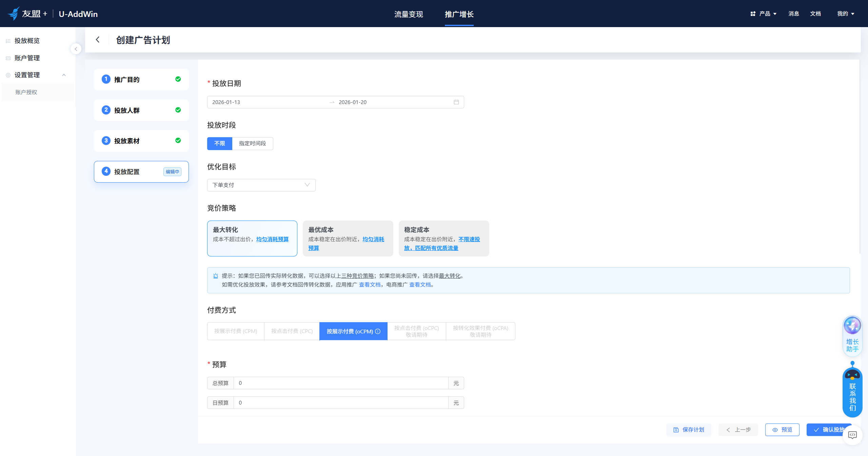Screen dimensions: 868x456
Task: Click the 设置管理 gear icon
Action: coord(8,75)
